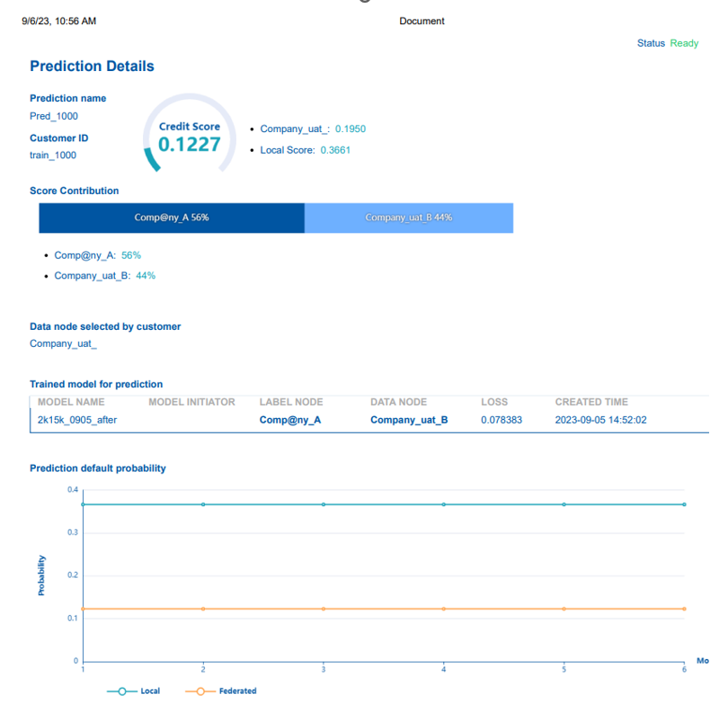This screenshot has height=703, width=728.
Task: Click Local line data point at month 1
Action: tap(84, 504)
